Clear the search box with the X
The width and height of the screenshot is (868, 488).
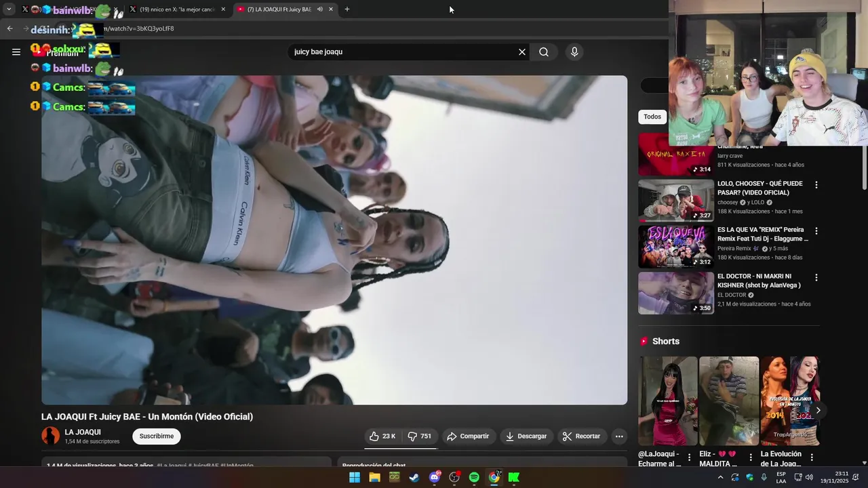tap(522, 52)
